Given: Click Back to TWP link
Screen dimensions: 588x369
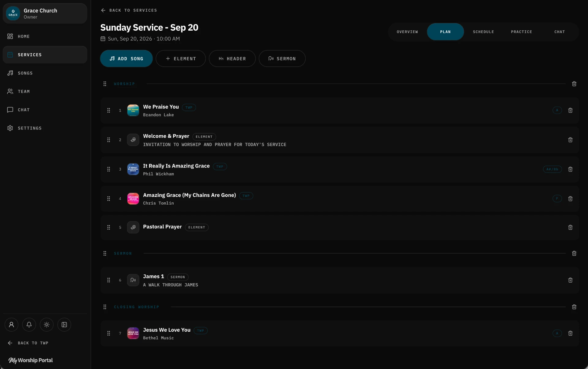Looking at the screenshot, I should (x=28, y=343).
